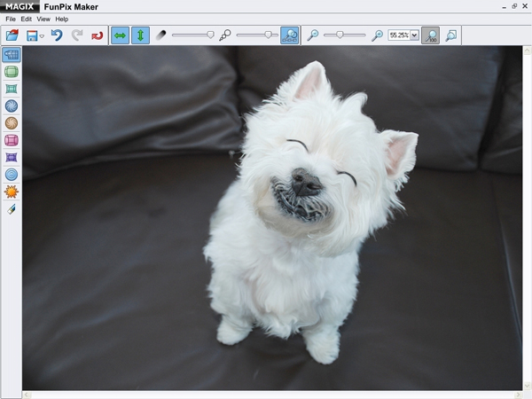
Task: Select the grid warp tool in sidebar
Action: (x=12, y=55)
